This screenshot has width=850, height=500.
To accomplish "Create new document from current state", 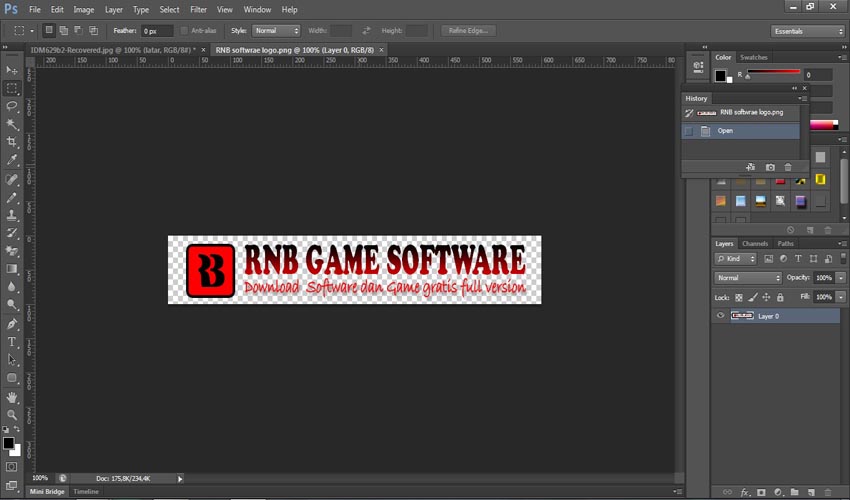I will pos(750,167).
